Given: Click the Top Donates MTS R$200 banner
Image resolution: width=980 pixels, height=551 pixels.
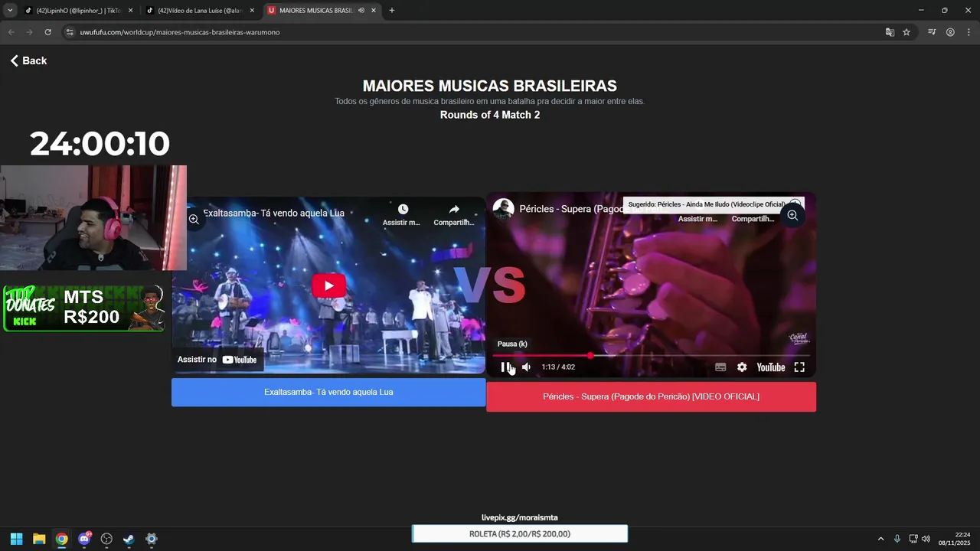Looking at the screenshot, I should point(84,308).
